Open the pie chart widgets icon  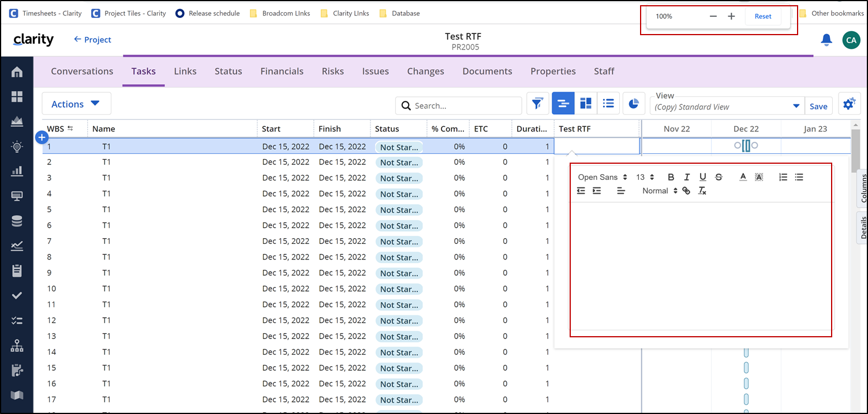634,104
